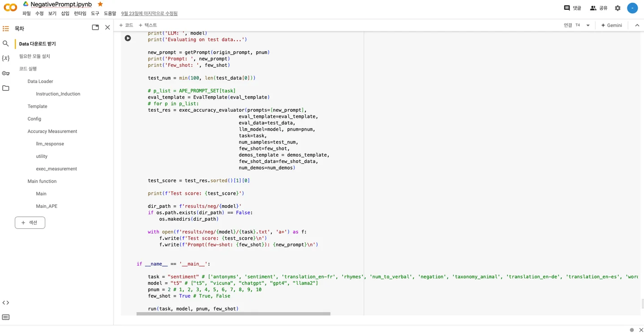Open the secrets key panel

[6, 73]
